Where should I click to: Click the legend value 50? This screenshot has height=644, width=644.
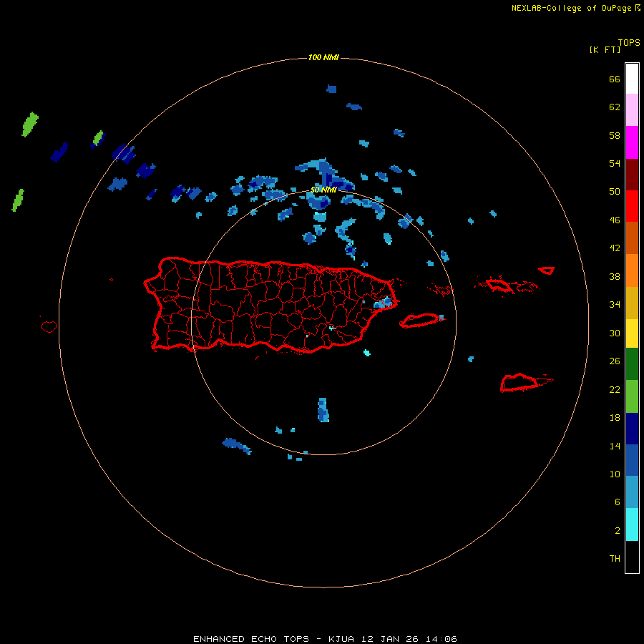[615, 191]
